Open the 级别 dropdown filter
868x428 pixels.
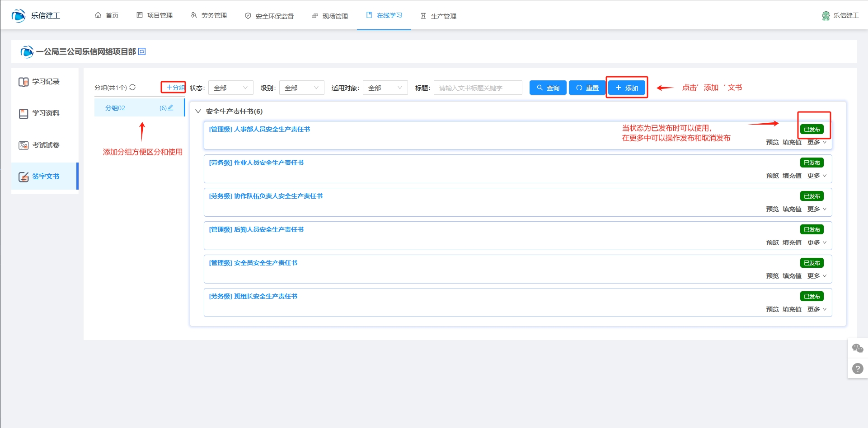tap(301, 88)
